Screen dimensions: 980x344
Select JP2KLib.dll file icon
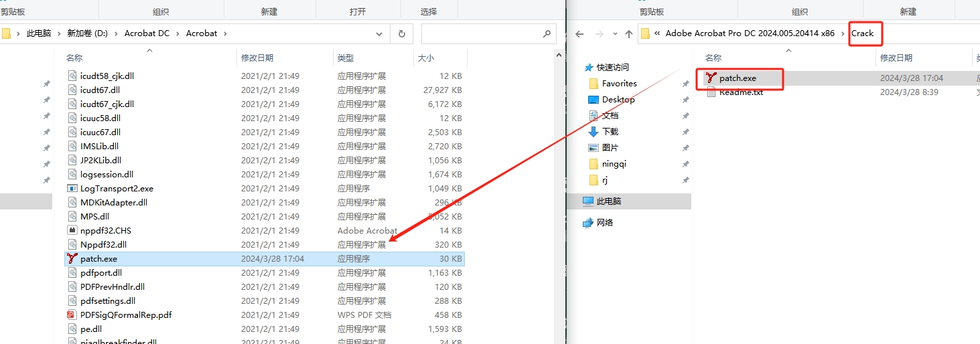72,160
